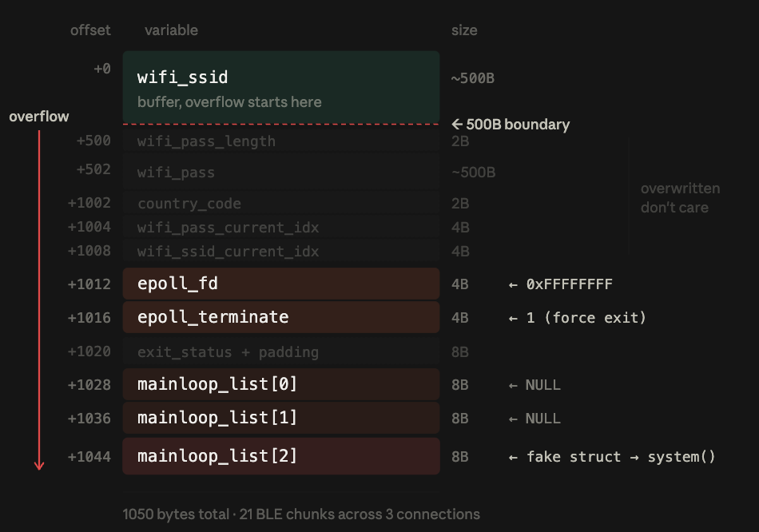Screen dimensions: 759x532
Task: Click the +1002 offset label
Action: click(89, 203)
